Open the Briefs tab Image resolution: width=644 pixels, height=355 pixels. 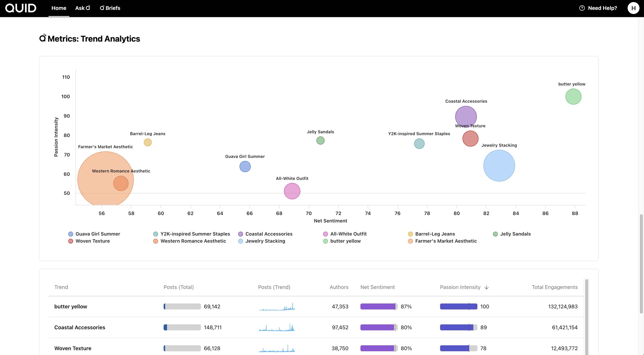[110, 8]
